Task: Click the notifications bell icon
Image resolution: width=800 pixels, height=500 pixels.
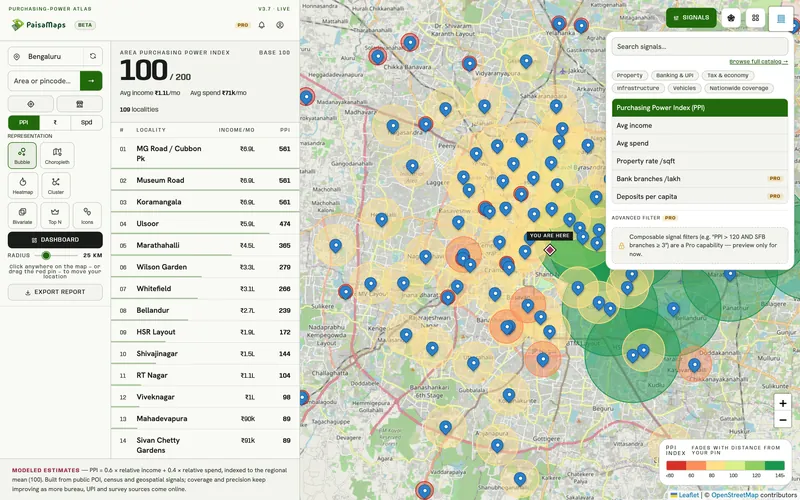Action: (x=262, y=25)
